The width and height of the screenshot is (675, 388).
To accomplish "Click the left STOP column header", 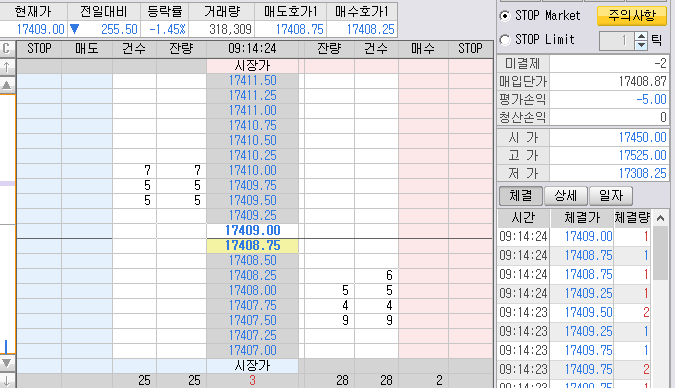I will pyautogui.click(x=39, y=49).
